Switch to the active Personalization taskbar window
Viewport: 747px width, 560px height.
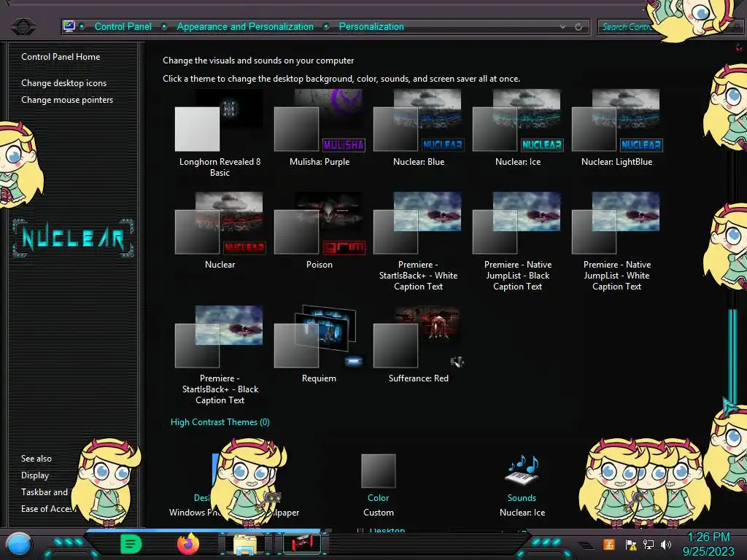(302, 544)
